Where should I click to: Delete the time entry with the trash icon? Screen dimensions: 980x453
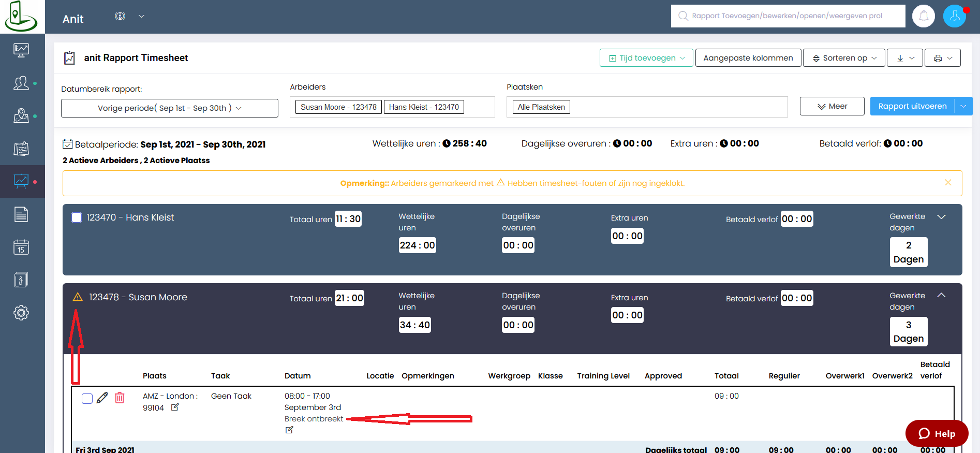[x=120, y=398]
